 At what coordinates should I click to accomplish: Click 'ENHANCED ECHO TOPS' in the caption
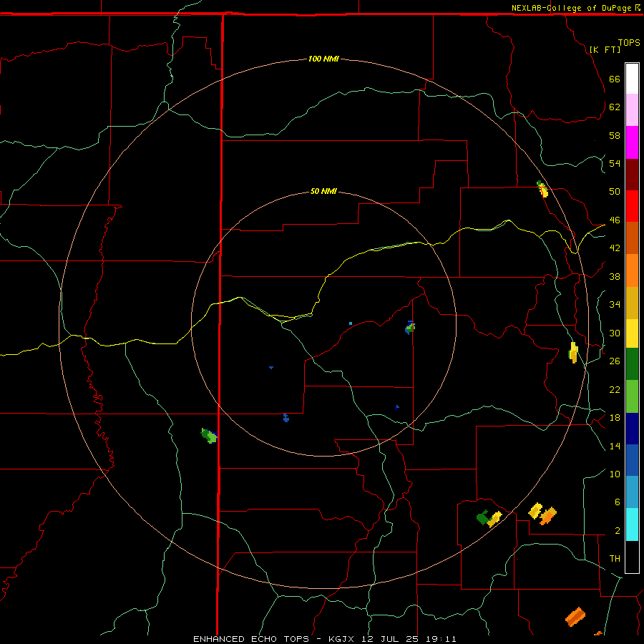[x=251, y=639]
